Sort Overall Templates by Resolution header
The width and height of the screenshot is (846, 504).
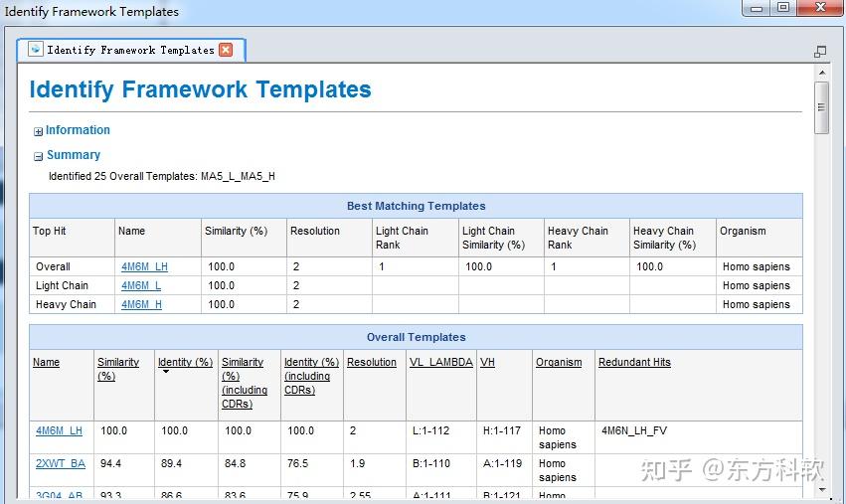tap(371, 362)
